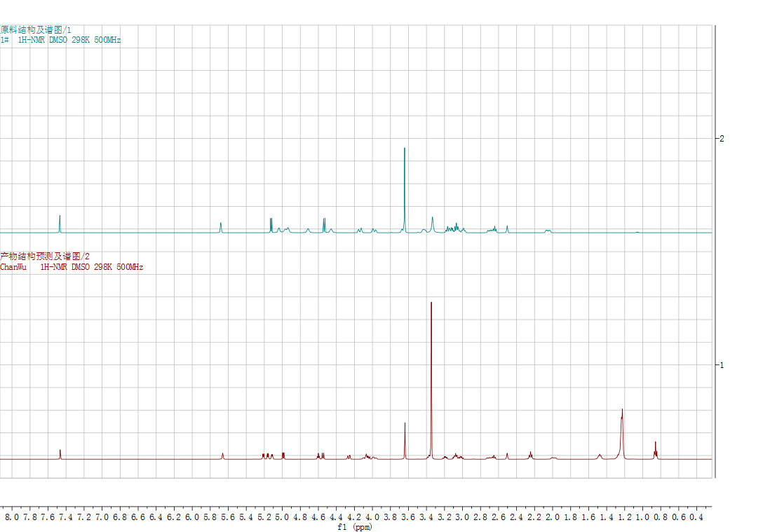Image resolution: width=763 pixels, height=532 pixels.
Task: Click the red peak near 1.2 ppm
Action: click(622, 434)
